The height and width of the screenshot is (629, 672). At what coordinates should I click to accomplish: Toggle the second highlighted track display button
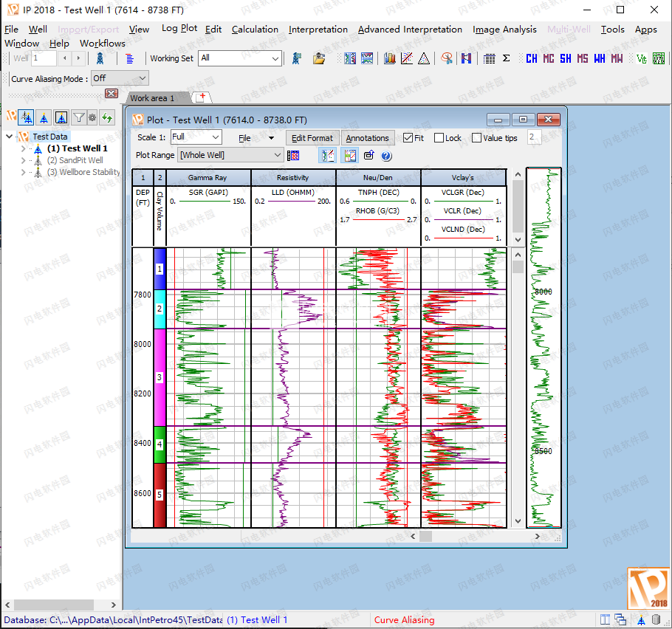(350, 156)
